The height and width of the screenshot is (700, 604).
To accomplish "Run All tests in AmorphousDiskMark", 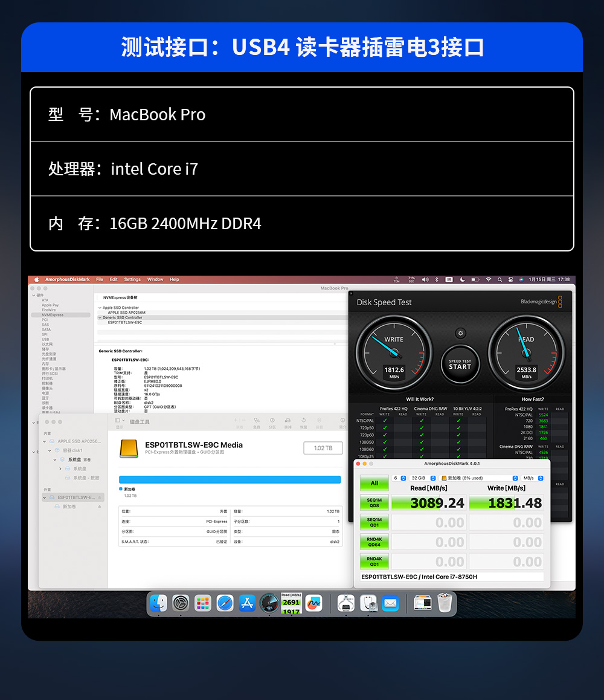I will click(x=374, y=483).
